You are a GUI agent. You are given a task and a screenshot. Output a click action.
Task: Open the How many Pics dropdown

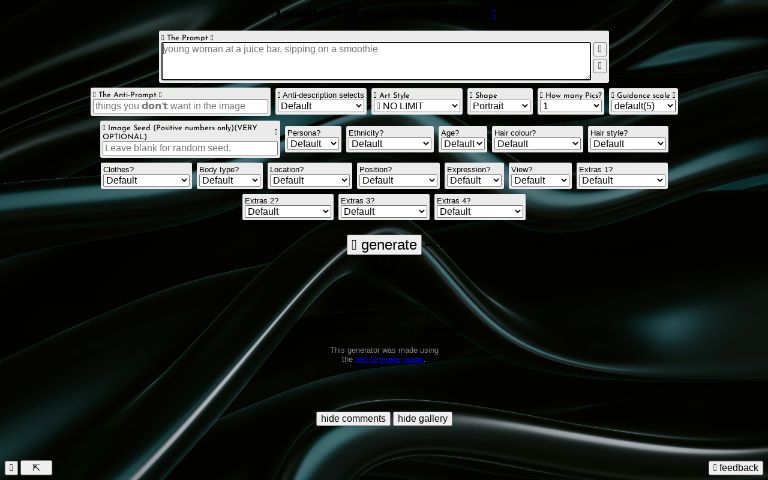click(x=570, y=106)
